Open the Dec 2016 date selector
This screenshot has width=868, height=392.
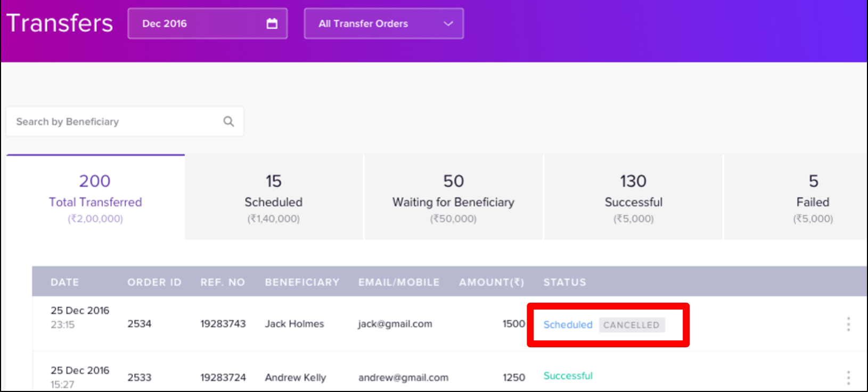click(208, 23)
